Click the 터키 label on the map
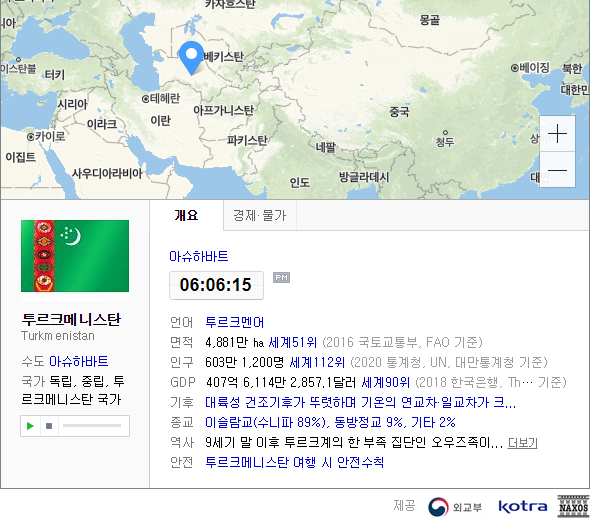This screenshot has height=521, width=591. (55, 75)
